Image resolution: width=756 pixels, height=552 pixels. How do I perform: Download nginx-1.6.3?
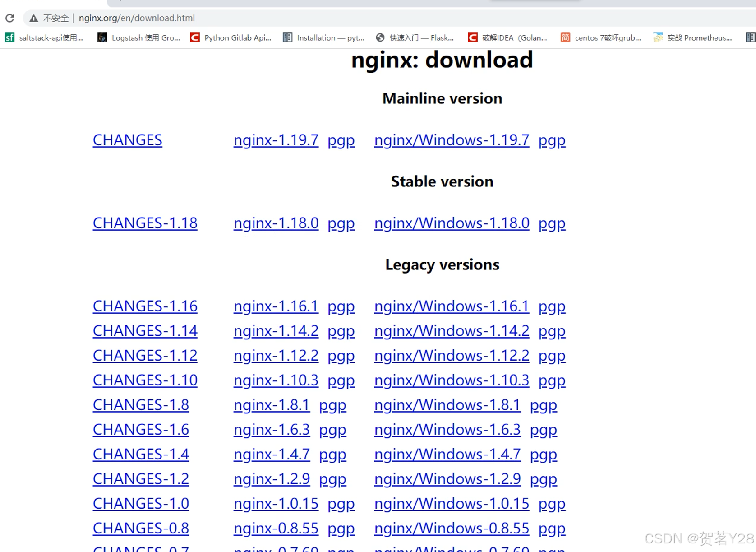tap(272, 430)
